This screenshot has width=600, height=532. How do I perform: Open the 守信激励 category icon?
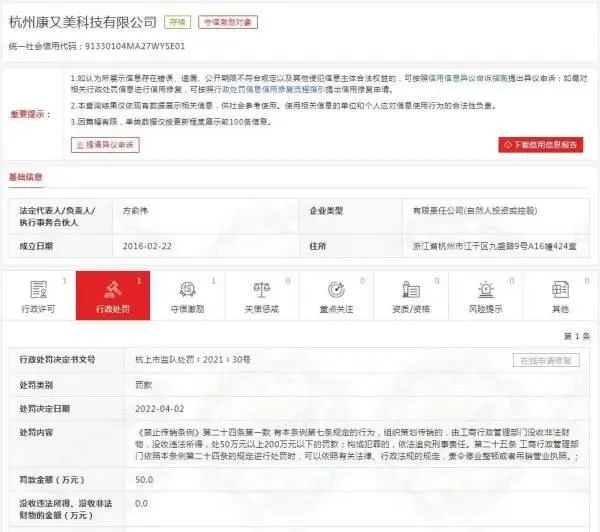(187, 289)
